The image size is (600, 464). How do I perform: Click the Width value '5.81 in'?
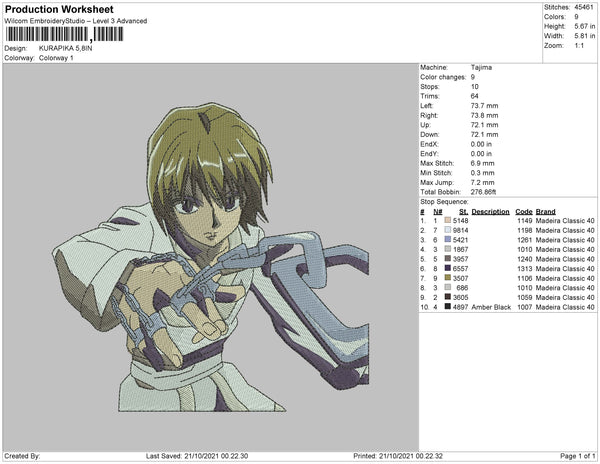point(585,36)
